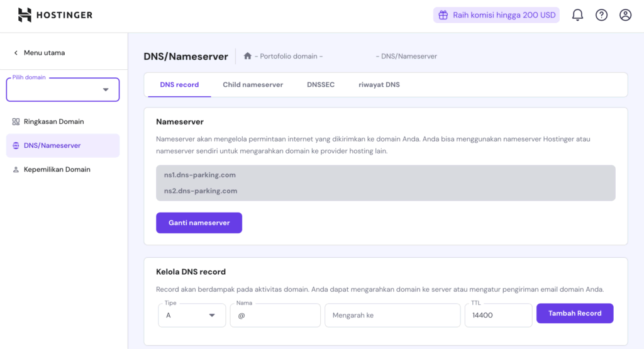This screenshot has width=644, height=349.
Task: Click the Mengarah ke input field
Action: [x=392, y=316]
